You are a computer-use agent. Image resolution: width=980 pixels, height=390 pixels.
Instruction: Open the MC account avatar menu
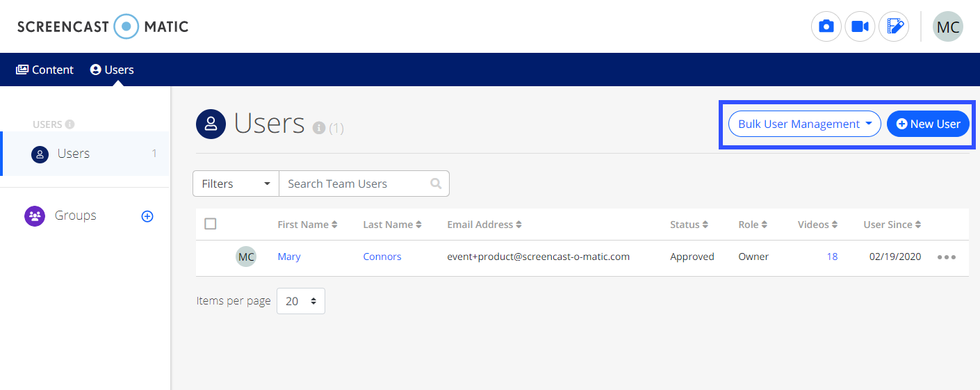coord(948,27)
